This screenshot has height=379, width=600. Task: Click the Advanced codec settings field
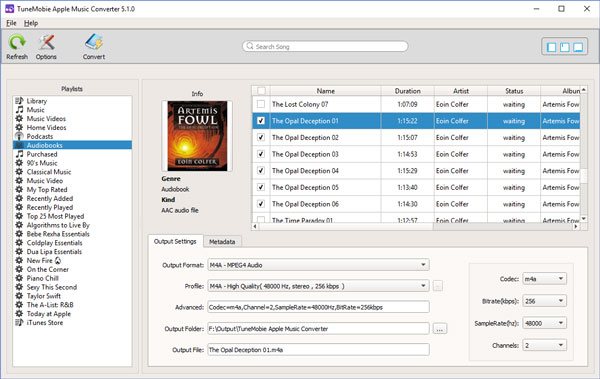(318, 307)
